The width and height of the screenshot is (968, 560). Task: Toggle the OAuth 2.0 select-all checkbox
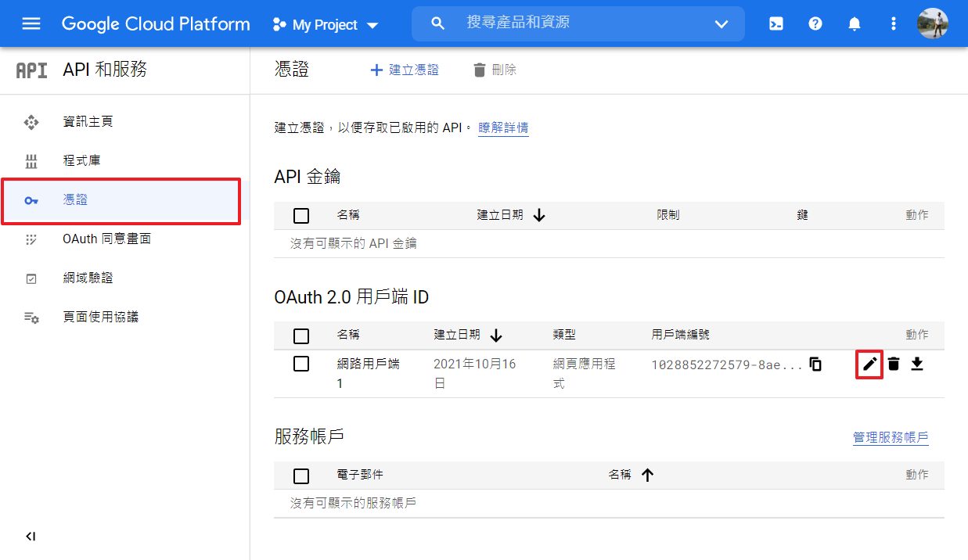[301, 336]
